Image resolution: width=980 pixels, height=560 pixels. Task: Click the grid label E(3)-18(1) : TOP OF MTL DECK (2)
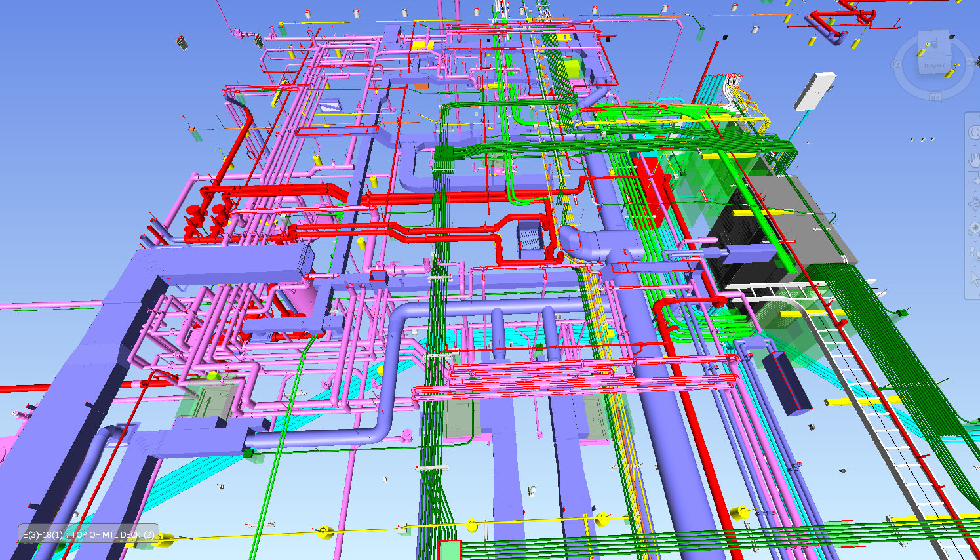[x=88, y=534]
